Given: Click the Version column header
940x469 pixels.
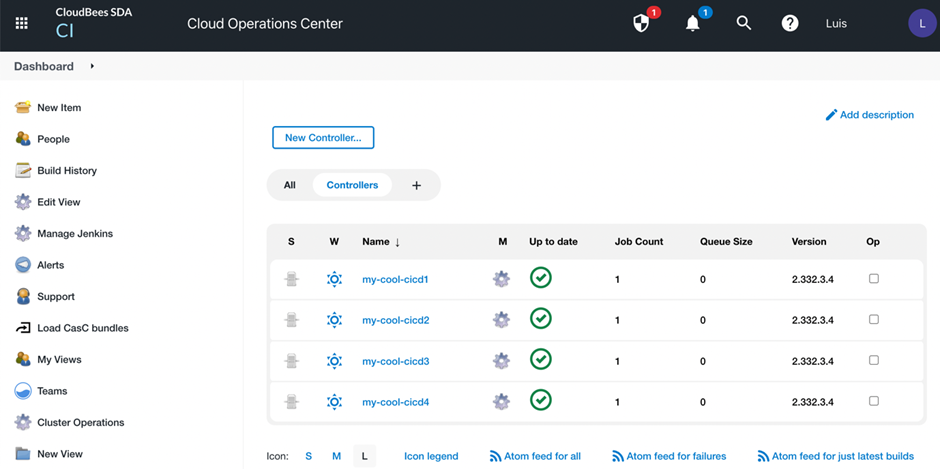Looking at the screenshot, I should (x=809, y=242).
